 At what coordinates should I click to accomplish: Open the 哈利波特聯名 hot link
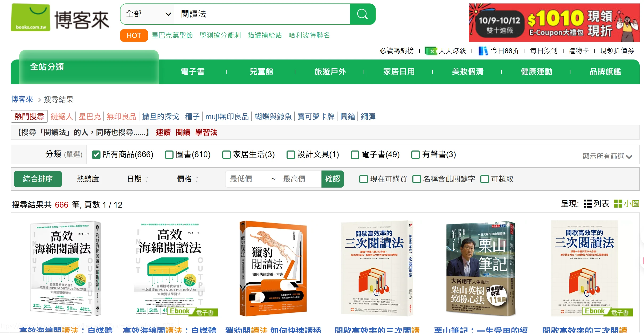pos(309,35)
